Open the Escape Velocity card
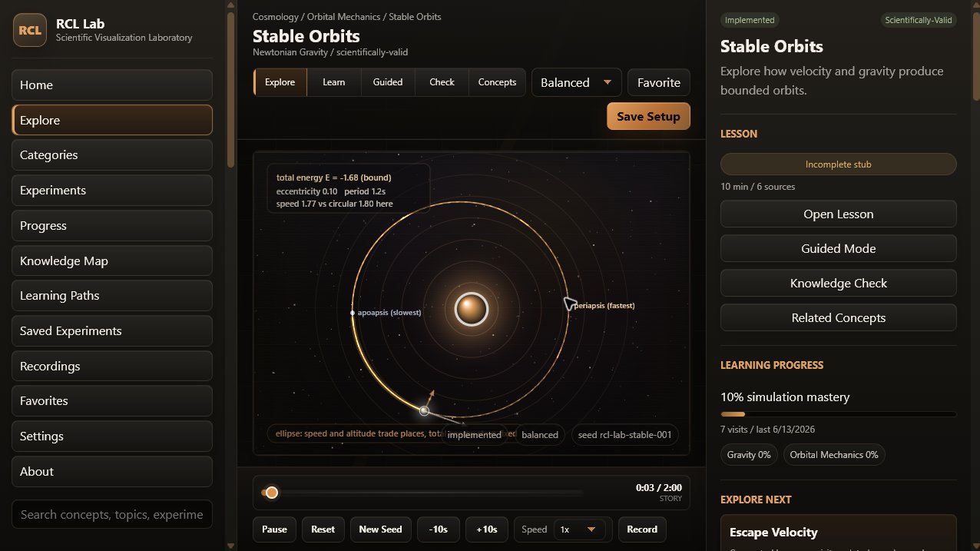 pos(839,533)
